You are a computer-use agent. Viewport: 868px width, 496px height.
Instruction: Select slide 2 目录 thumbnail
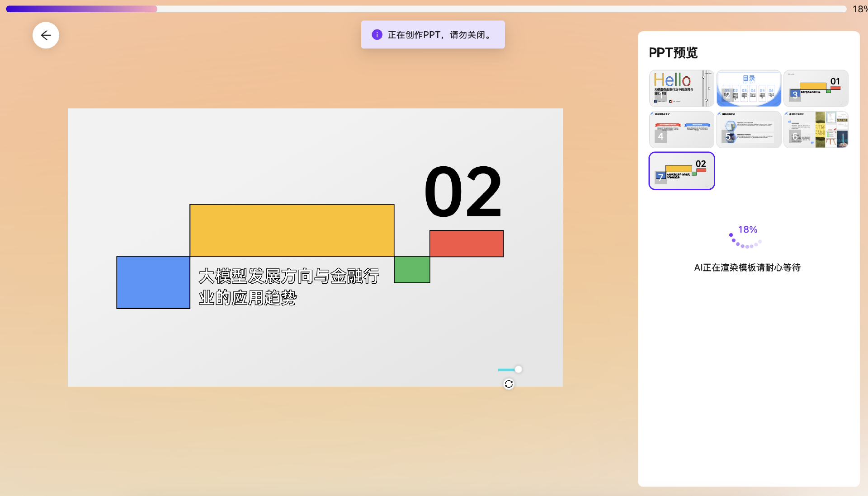pos(749,89)
